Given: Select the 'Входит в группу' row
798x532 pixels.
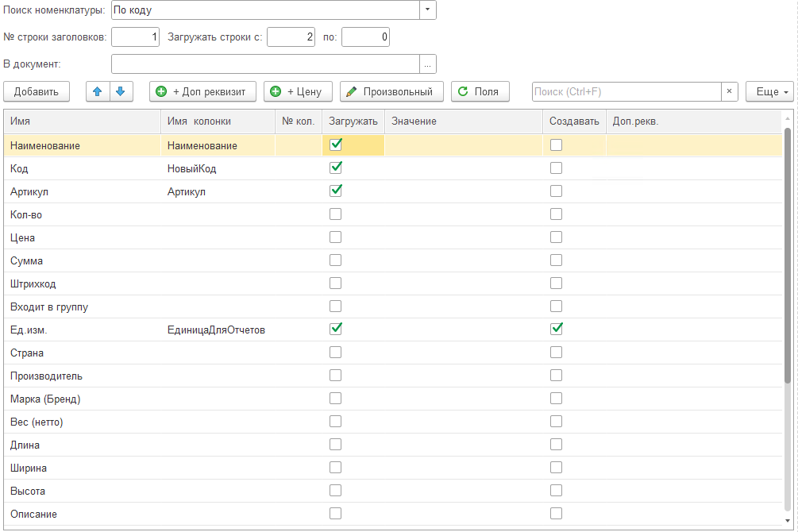Looking at the screenshot, I should tap(393, 307).
